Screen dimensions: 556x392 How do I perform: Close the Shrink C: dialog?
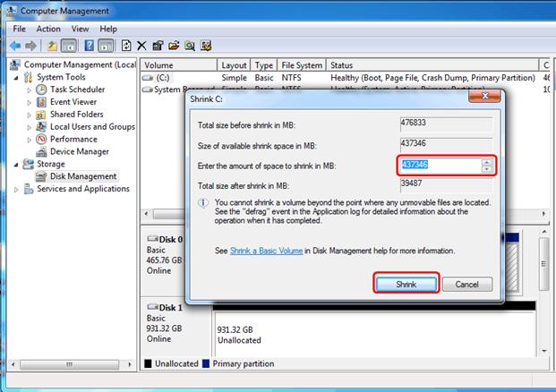(484, 96)
